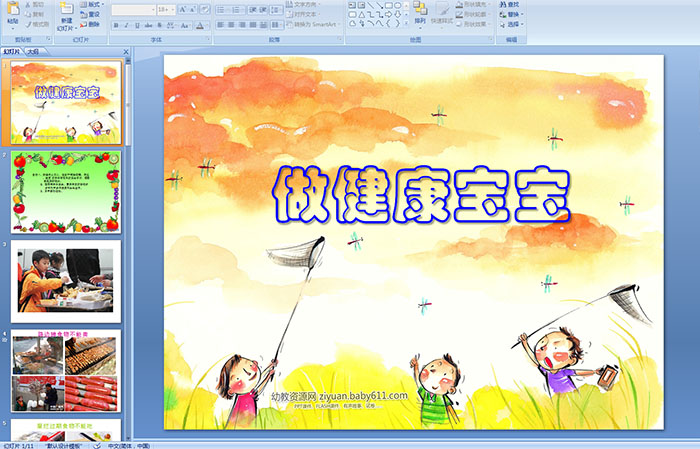Click the Copy (复制) icon
Screen dimensions: 700x449
tap(28, 14)
